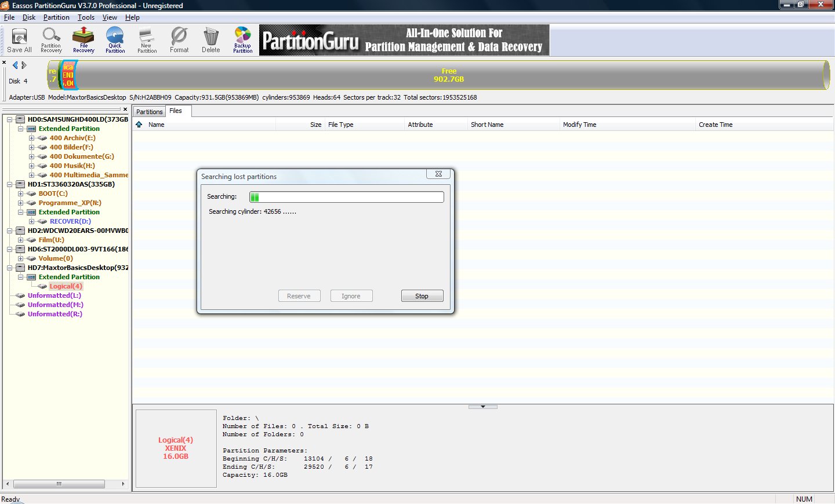This screenshot has height=504, width=835.
Task: Click the Ignore button
Action: click(x=351, y=296)
